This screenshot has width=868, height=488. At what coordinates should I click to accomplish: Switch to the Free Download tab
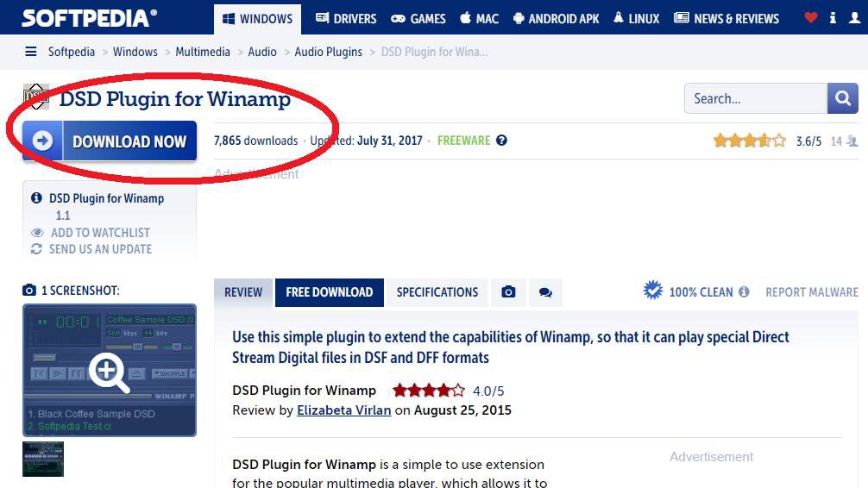tap(330, 292)
